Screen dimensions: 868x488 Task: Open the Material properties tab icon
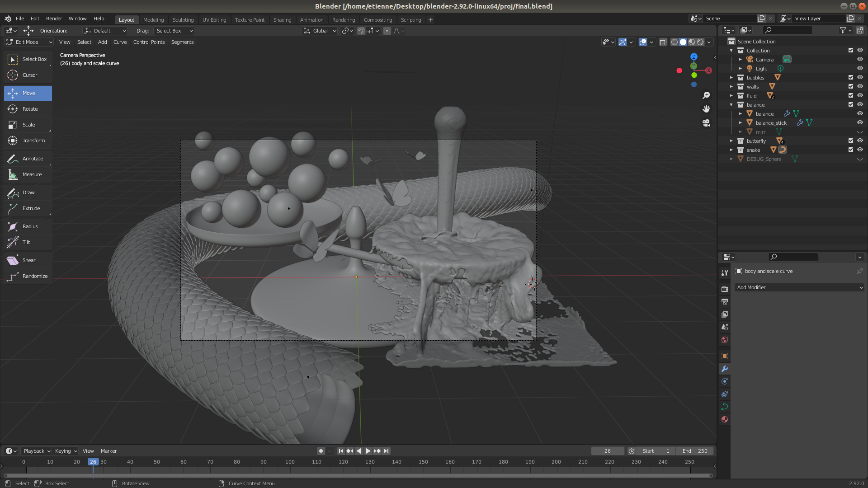(725, 419)
